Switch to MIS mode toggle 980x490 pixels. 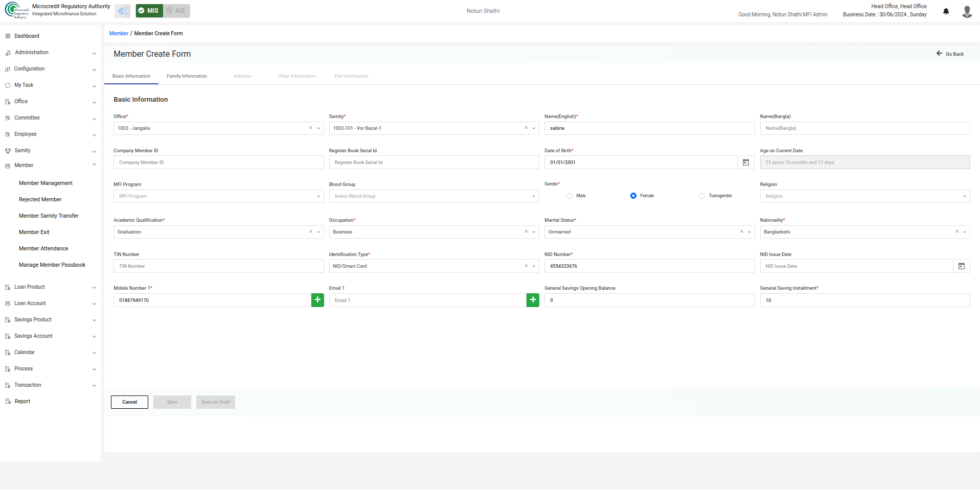click(149, 11)
